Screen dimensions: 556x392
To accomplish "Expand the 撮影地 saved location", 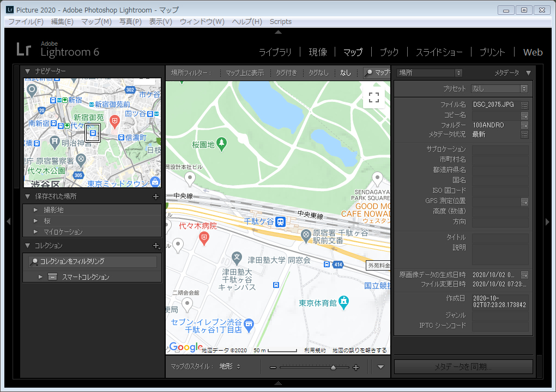I will [36, 210].
